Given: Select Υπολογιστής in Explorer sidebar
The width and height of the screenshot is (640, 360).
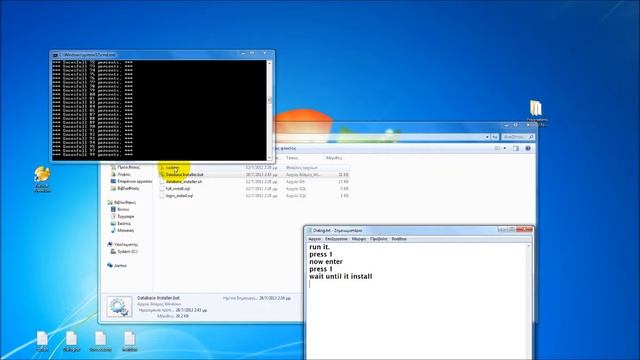Looking at the screenshot, I should click(126, 244).
